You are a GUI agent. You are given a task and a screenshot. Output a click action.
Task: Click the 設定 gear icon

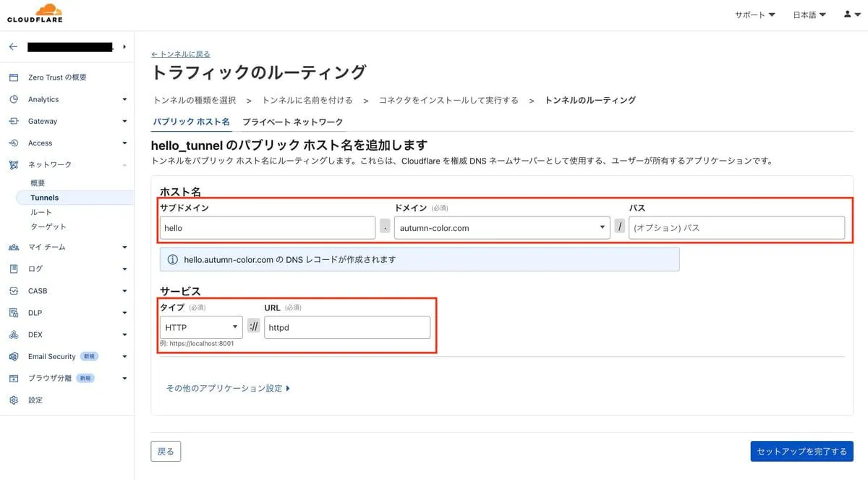[14, 400]
